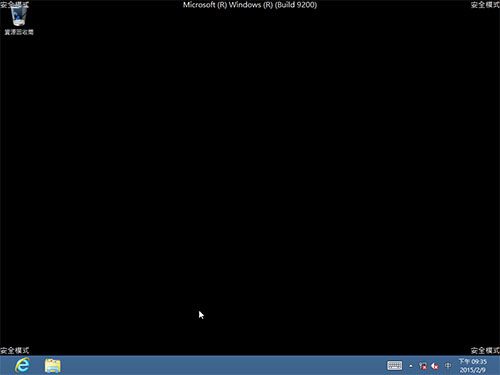Open the volume tray icon
This screenshot has height=375, width=500.
click(435, 366)
